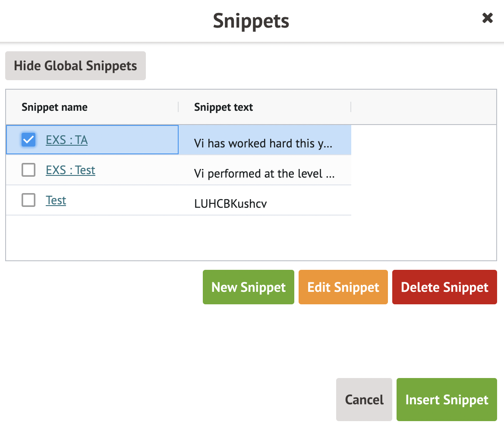Uncheck the EXS : TA checkbox

pyautogui.click(x=28, y=140)
